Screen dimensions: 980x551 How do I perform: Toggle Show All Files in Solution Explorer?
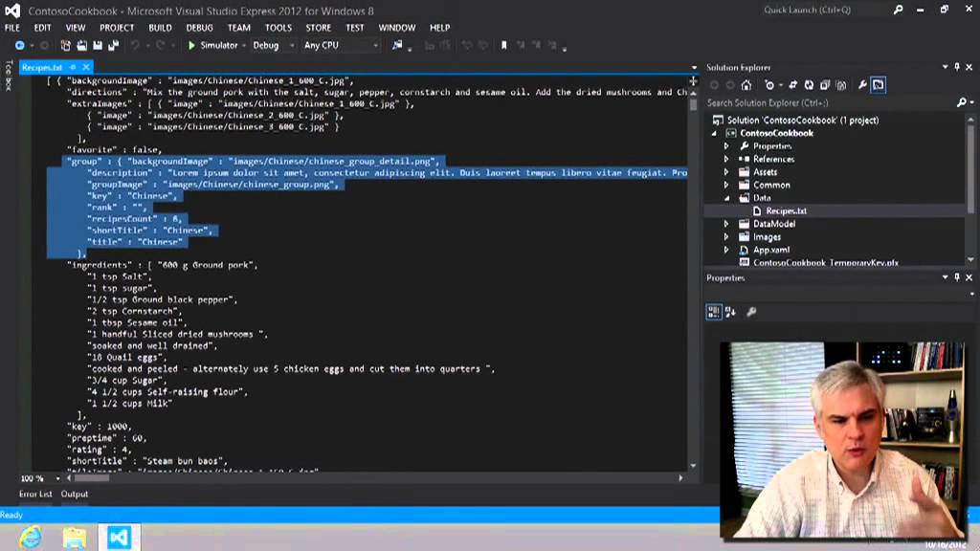coord(841,85)
